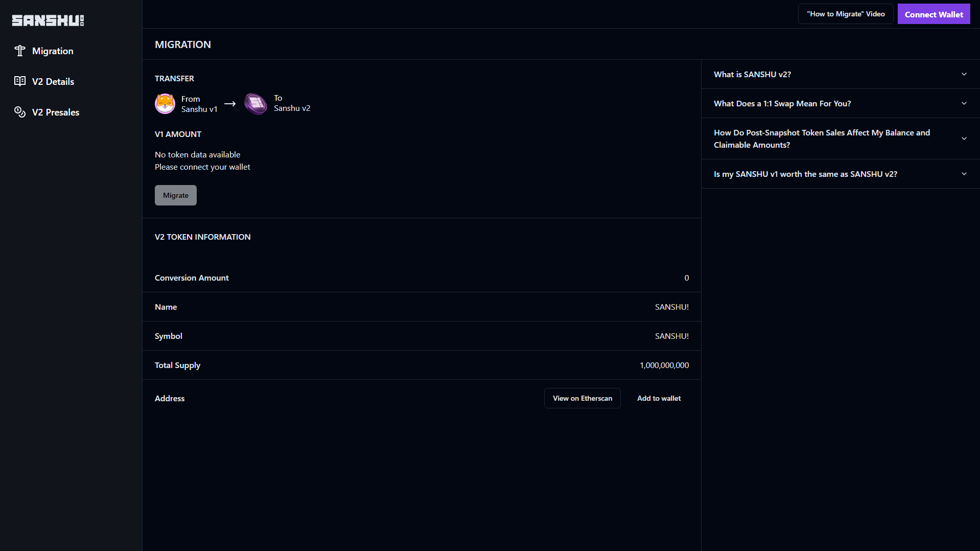The width and height of the screenshot is (980, 551).
Task: Click the Symbol row label
Action: (x=168, y=336)
